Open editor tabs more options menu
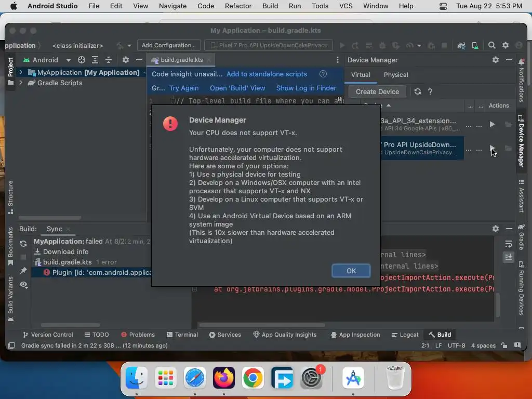 point(337,60)
